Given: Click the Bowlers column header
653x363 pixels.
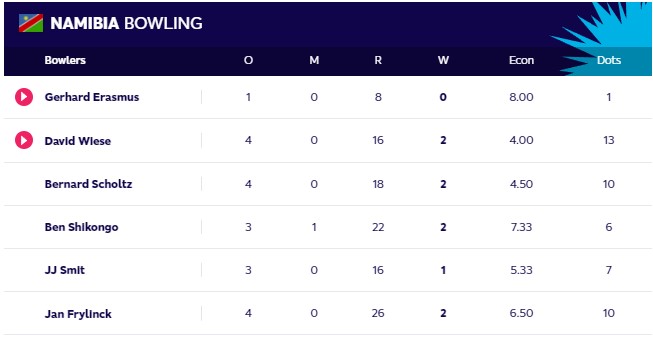Looking at the screenshot, I should pyautogui.click(x=65, y=60).
